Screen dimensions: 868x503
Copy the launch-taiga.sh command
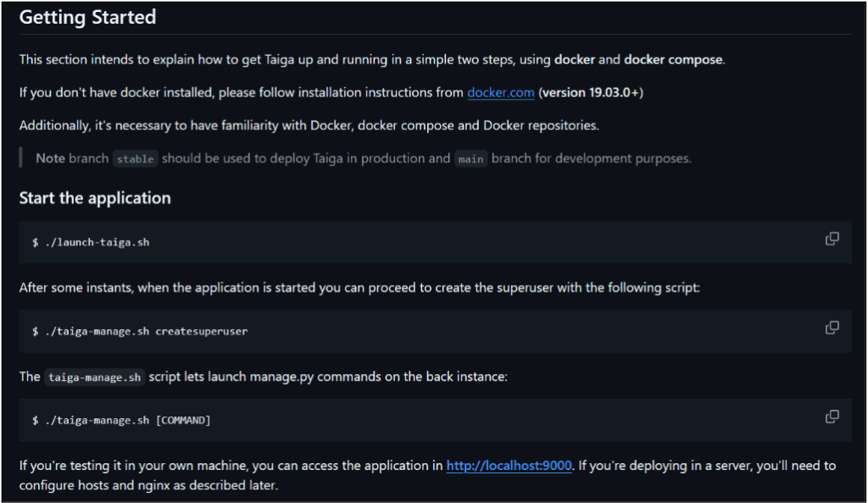point(832,239)
